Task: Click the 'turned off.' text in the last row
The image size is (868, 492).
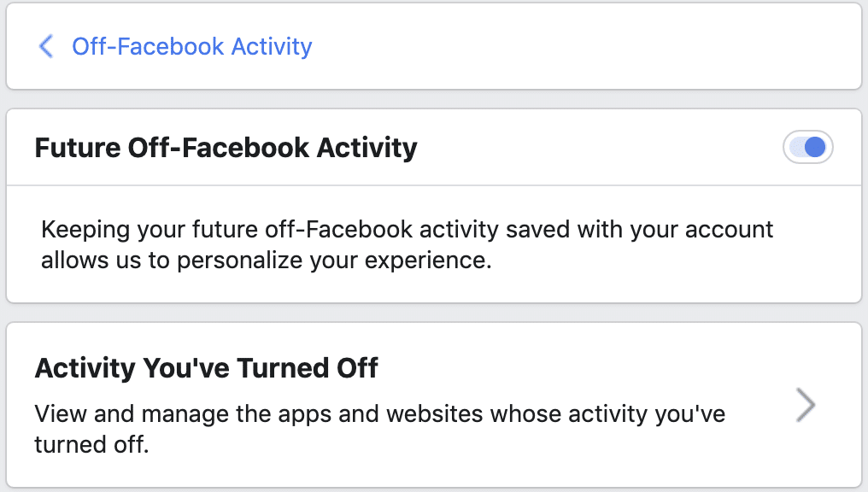Action: 92,444
